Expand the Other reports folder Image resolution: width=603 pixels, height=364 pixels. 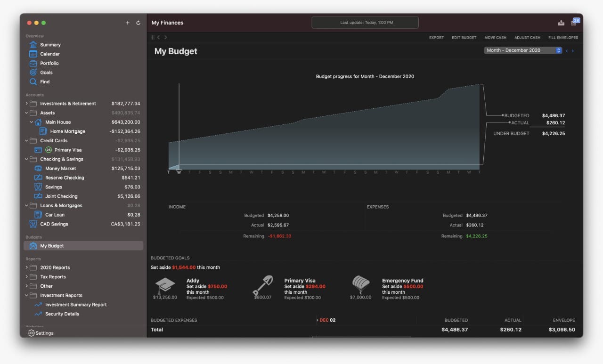[27, 286]
